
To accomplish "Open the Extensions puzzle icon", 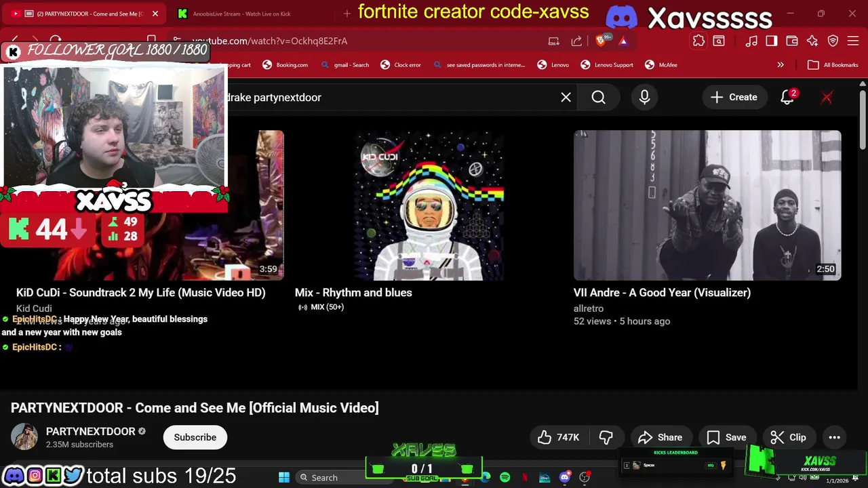I will point(698,41).
